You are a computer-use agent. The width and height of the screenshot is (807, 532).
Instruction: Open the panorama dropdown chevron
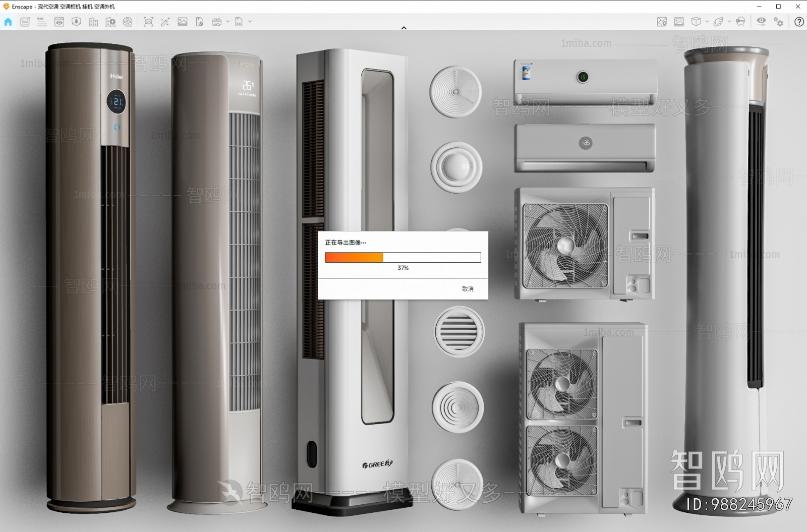click(x=227, y=22)
